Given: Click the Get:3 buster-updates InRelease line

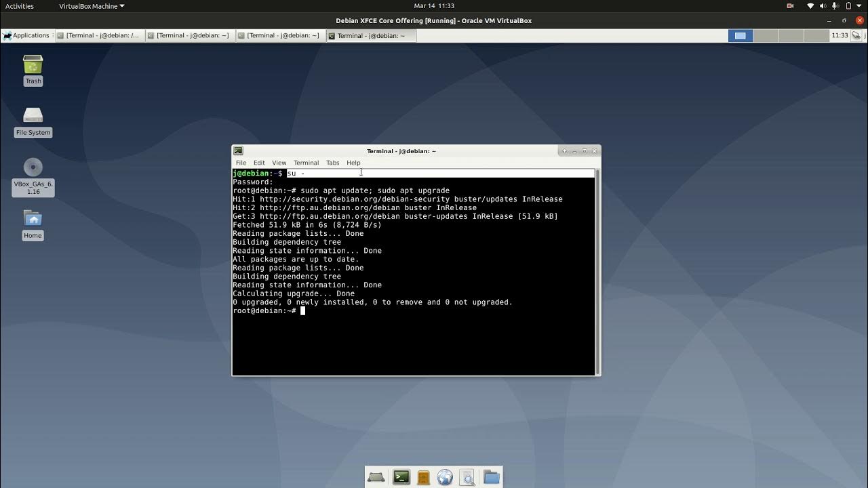Looking at the screenshot, I should pos(395,216).
